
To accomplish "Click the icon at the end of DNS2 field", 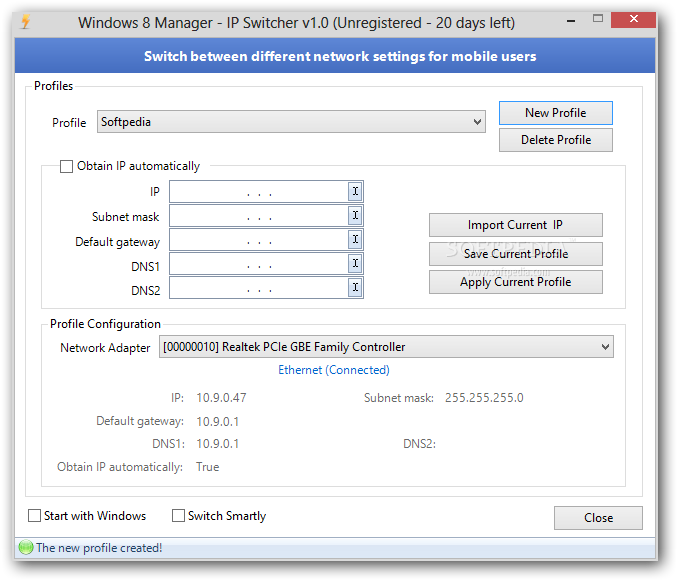I will point(355,287).
